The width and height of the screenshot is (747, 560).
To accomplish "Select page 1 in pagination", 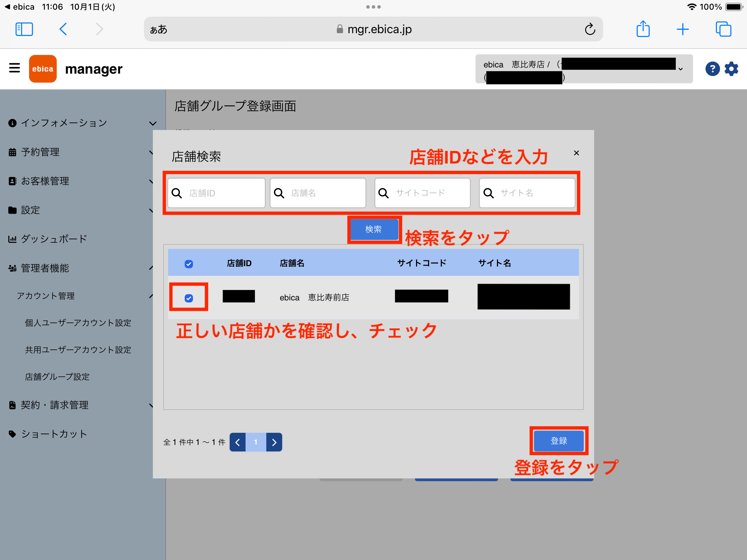I will tap(256, 442).
